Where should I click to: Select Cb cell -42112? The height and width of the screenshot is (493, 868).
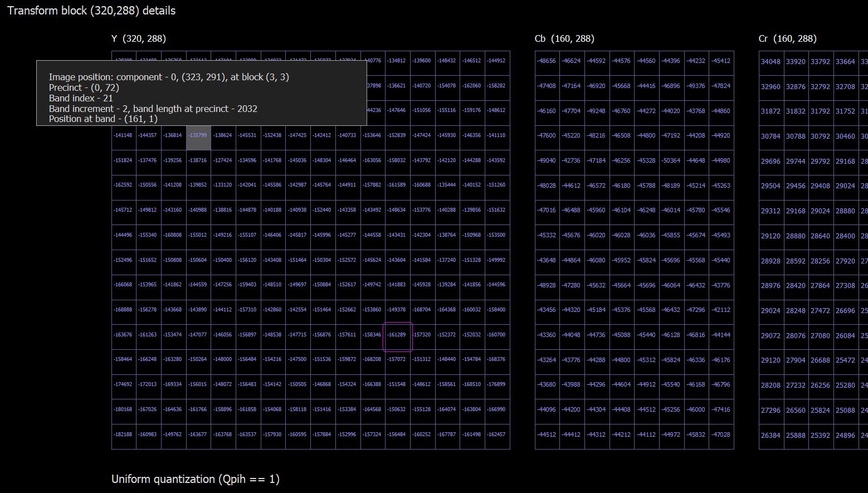pos(722,310)
